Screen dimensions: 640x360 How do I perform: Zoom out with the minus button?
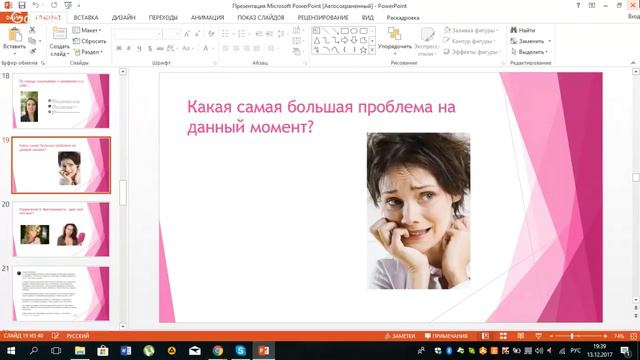click(x=551, y=336)
